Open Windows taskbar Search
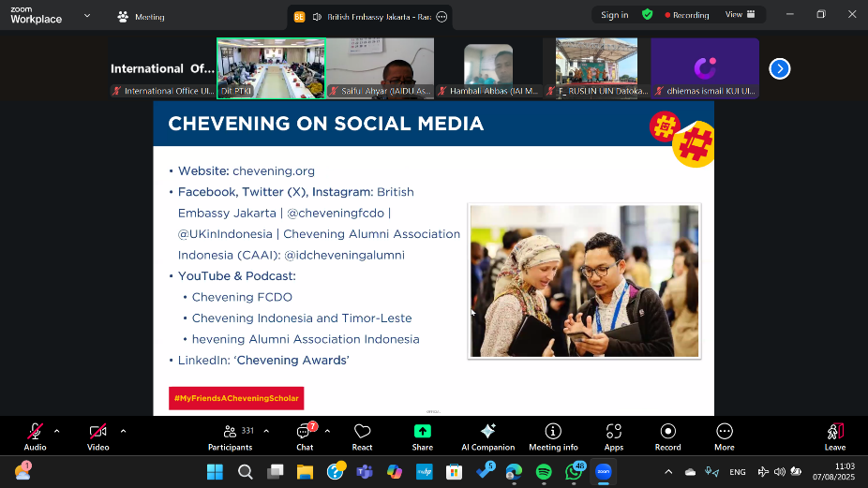Viewport: 868px width, 488px height. coord(246,472)
